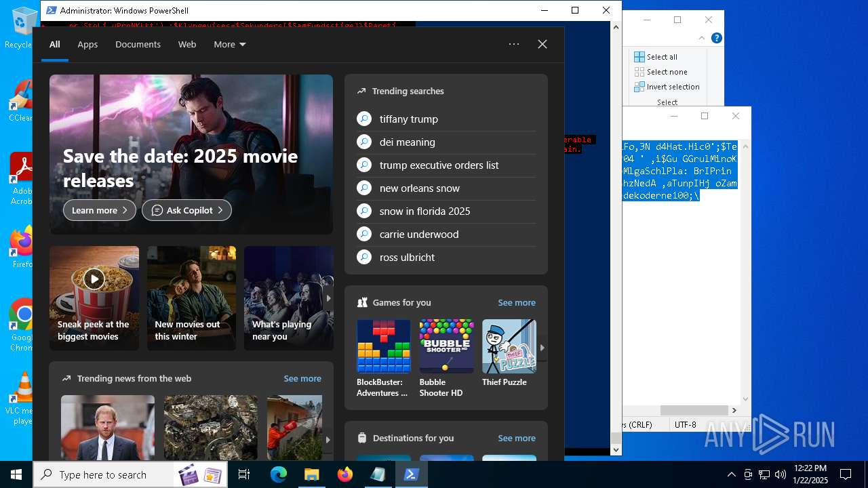Click the Learn more button

[x=100, y=210]
